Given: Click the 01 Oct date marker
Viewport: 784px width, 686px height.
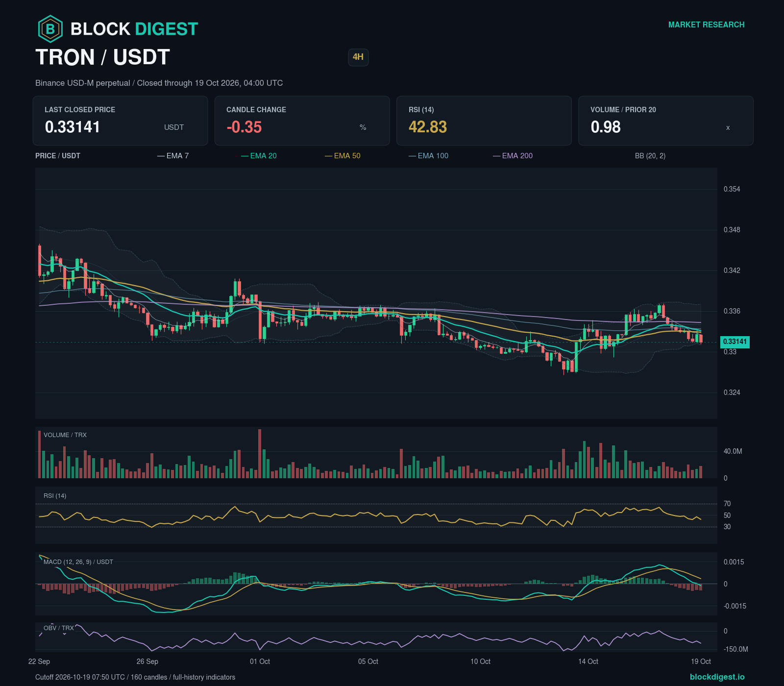Looking at the screenshot, I should [260, 661].
